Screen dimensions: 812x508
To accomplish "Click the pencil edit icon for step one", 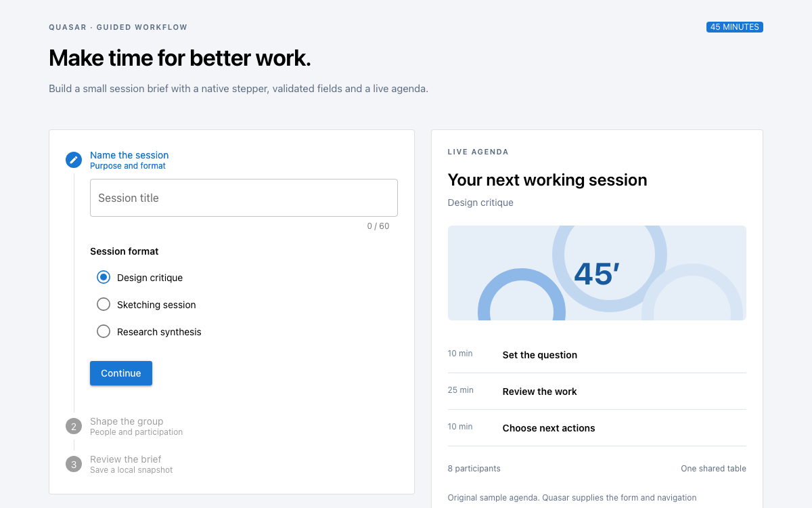I will coord(74,160).
